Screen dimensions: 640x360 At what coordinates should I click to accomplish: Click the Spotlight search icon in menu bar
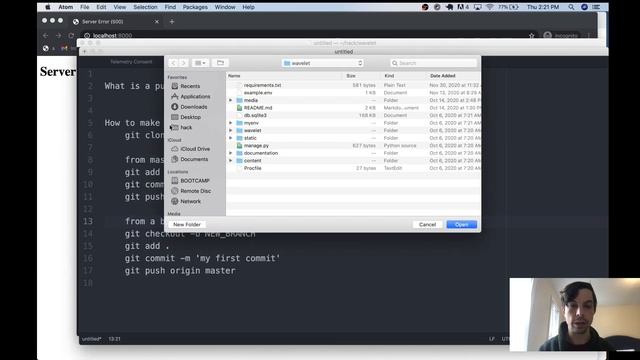tap(571, 7)
